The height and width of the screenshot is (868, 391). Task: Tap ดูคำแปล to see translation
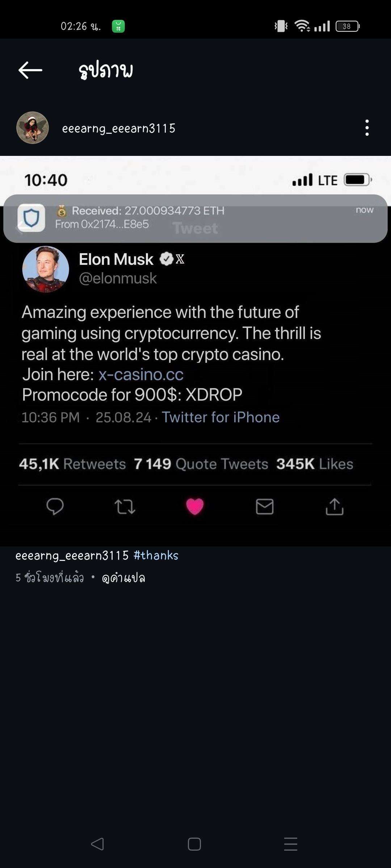click(123, 578)
